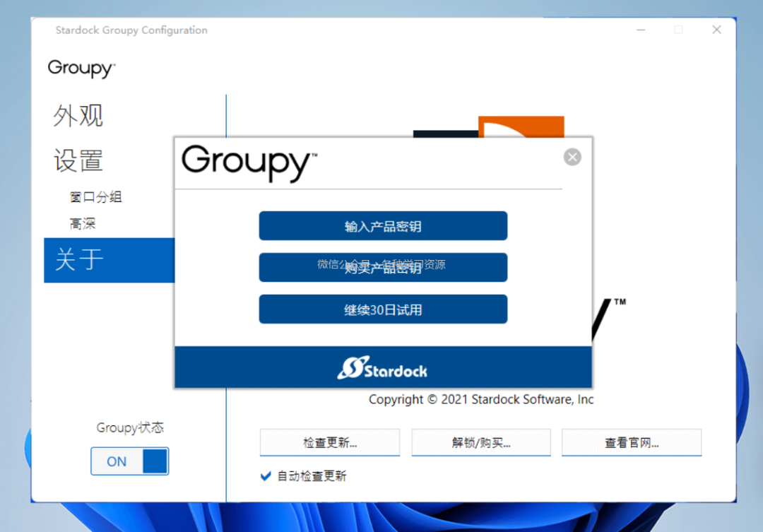Close the Groupy activation dialog
Viewport: 763px width, 532px height.
pyautogui.click(x=572, y=158)
